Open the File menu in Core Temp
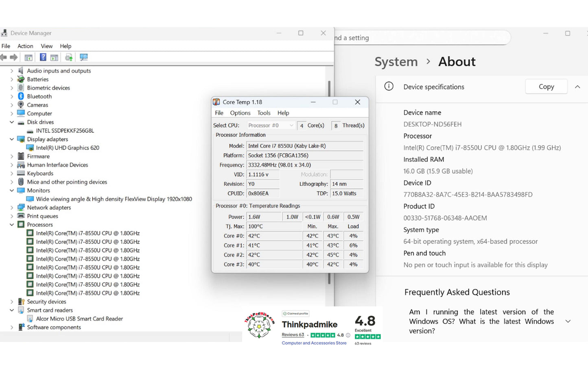Screen dimensions: 588x369 (x=219, y=113)
